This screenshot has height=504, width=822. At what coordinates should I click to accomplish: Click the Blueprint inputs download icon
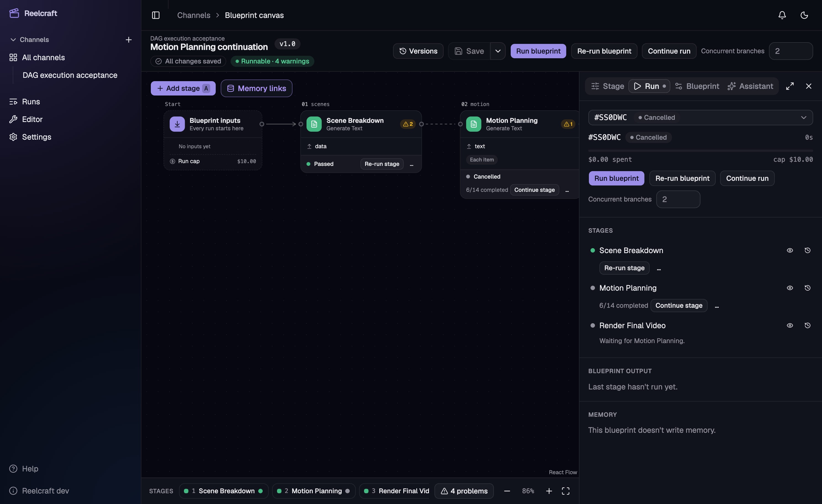[x=177, y=124]
